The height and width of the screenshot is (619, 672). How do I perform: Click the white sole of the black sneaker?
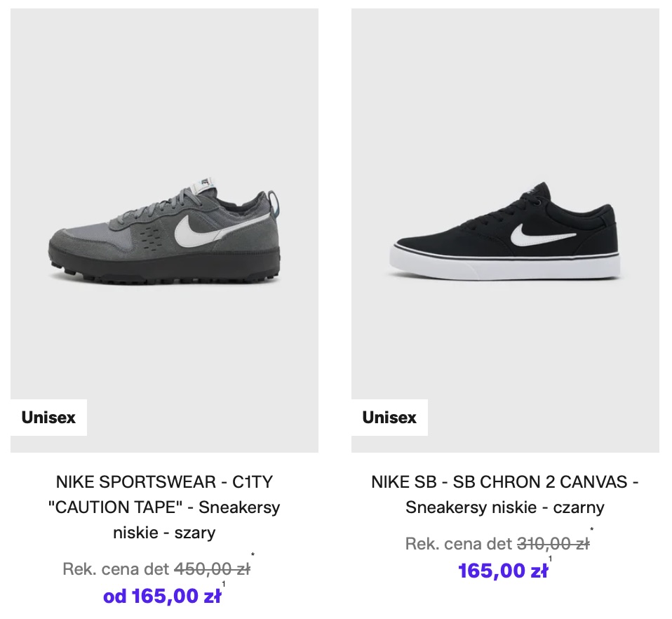click(x=505, y=265)
